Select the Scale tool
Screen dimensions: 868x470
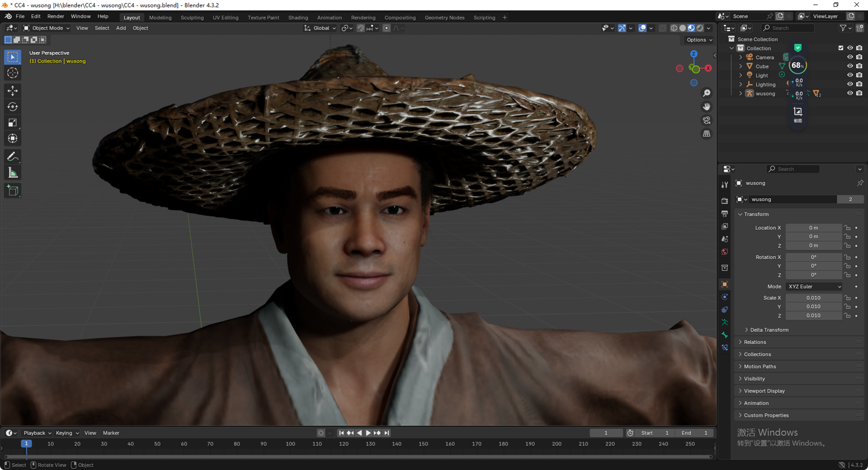pos(12,123)
